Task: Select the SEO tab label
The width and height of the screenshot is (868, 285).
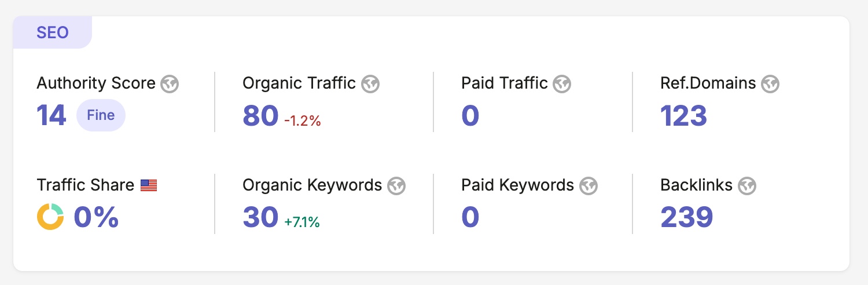Action: coord(53,32)
